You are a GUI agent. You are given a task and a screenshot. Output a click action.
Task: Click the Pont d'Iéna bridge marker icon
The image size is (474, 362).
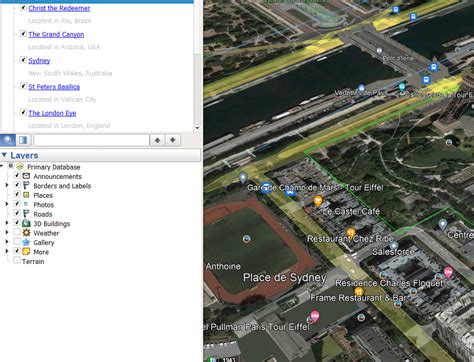pyautogui.click(x=379, y=51)
